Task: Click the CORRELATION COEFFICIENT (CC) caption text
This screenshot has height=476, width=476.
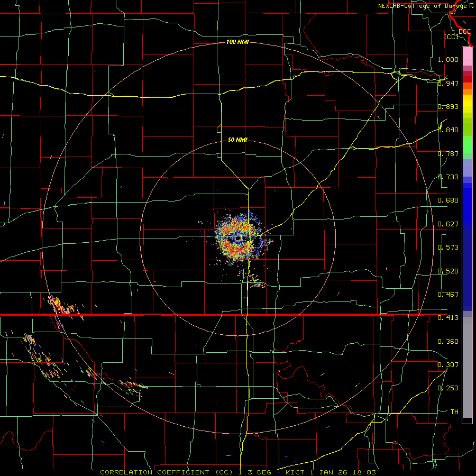Action: [x=168, y=472]
